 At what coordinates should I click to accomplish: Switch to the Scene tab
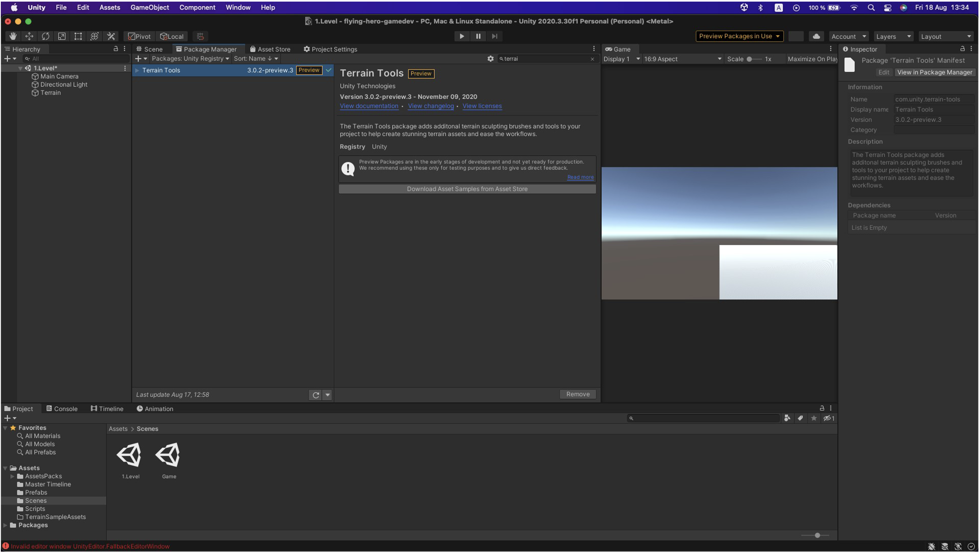click(149, 49)
